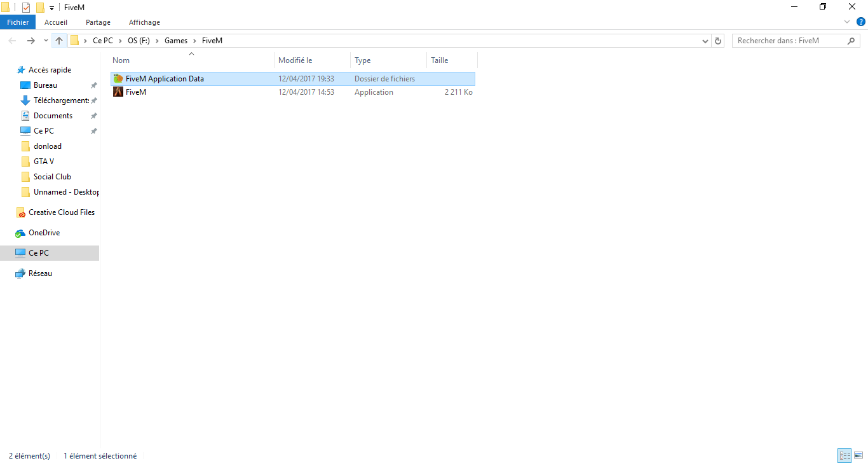Click Creative Cloud Files icon
The width and height of the screenshot is (868, 463).
pos(21,212)
